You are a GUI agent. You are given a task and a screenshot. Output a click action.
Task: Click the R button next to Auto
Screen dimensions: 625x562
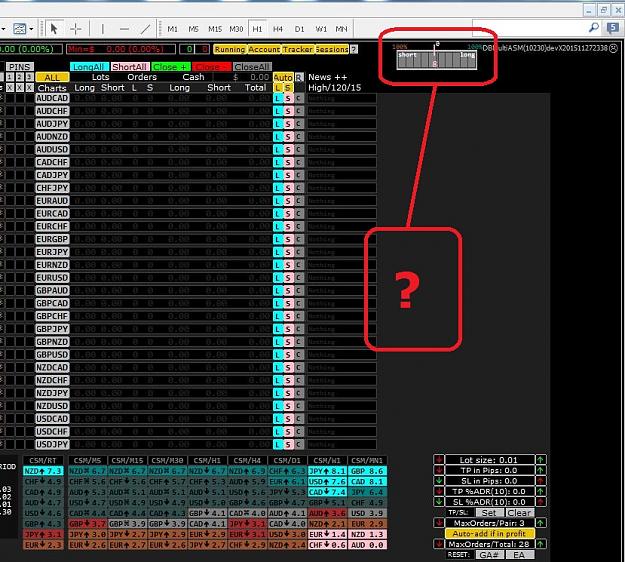pyautogui.click(x=299, y=77)
